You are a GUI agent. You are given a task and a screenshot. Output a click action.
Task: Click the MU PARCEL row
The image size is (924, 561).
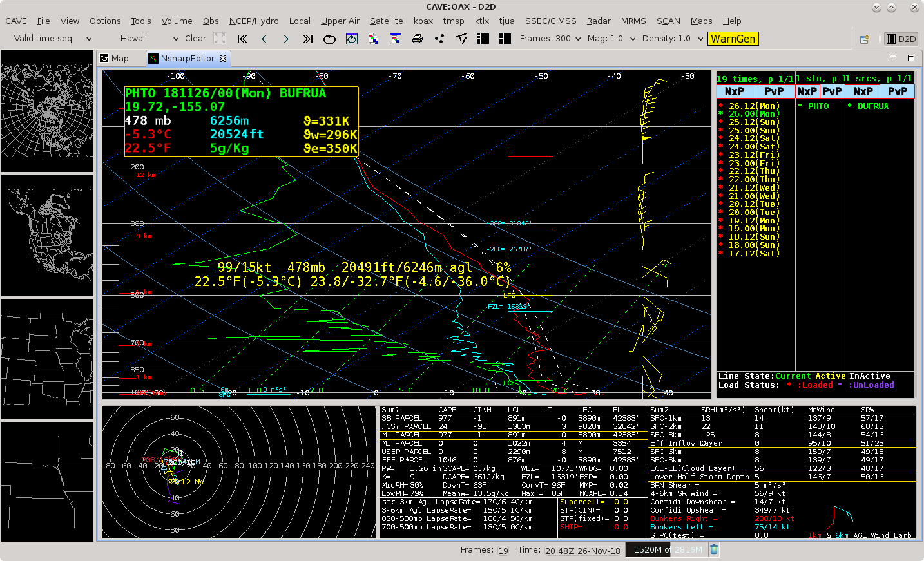coord(514,435)
